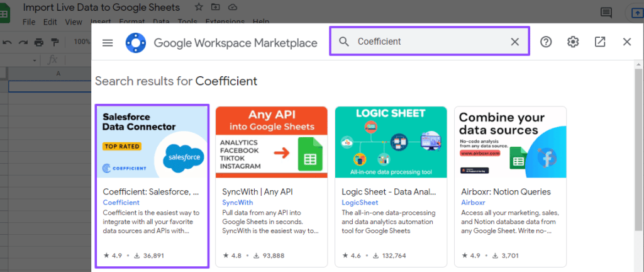Open Marketplace settings gear

tap(572, 42)
